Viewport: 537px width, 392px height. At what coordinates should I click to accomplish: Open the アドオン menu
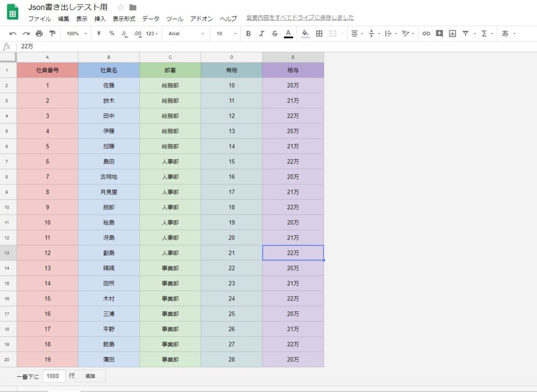click(201, 18)
